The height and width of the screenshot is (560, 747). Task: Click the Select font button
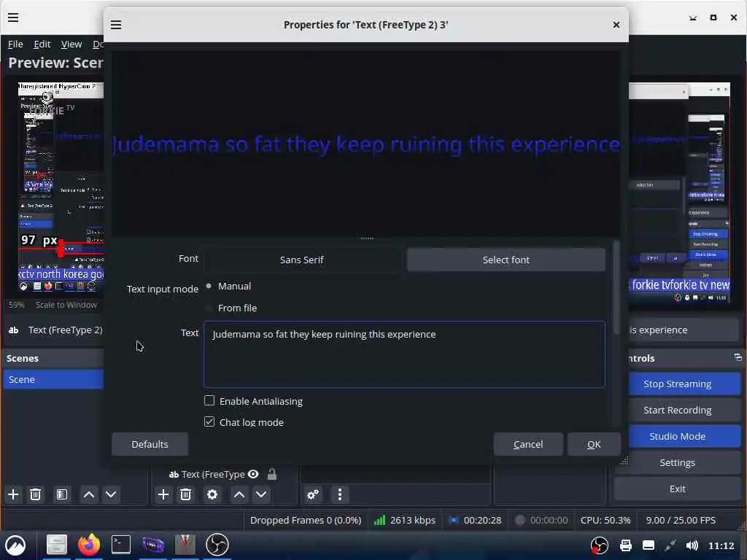pyautogui.click(x=506, y=260)
